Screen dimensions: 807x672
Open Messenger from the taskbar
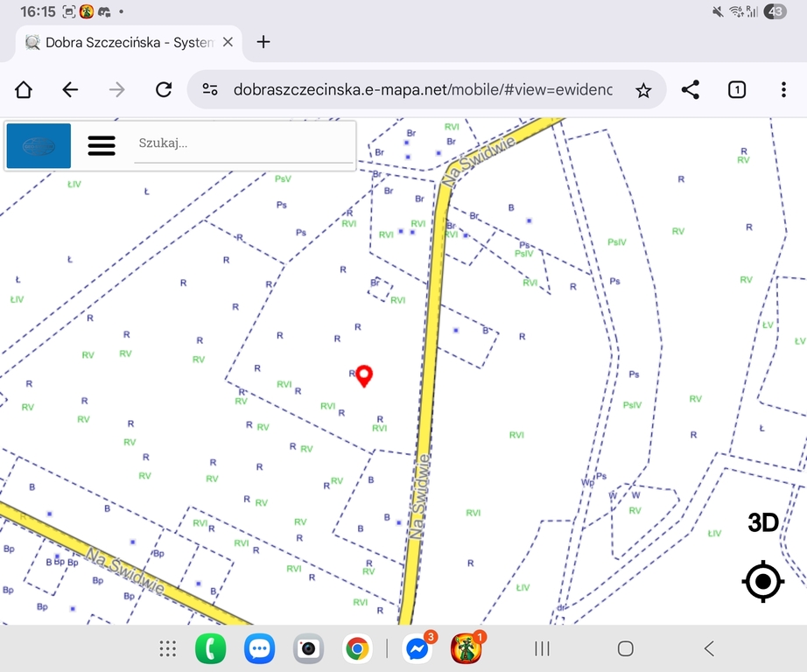418,648
